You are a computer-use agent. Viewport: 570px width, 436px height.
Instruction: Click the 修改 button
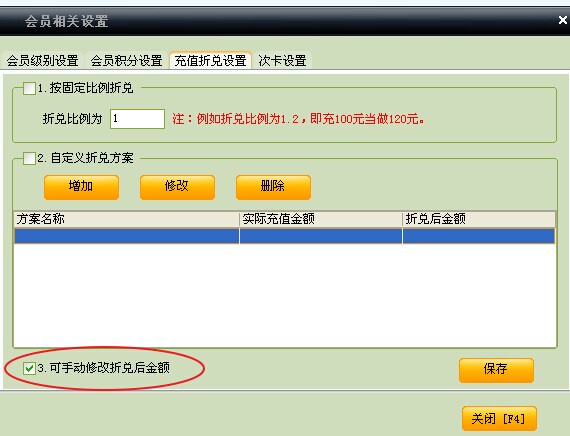[177, 187]
